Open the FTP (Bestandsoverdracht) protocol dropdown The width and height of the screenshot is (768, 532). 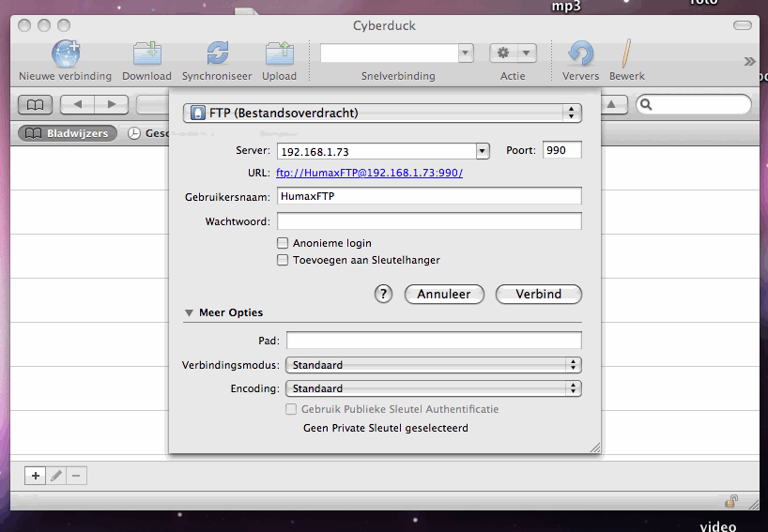click(382, 113)
